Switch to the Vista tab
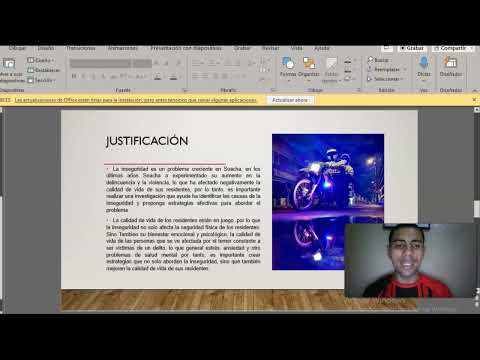Screen dimensions: 480x360 (296, 48)
